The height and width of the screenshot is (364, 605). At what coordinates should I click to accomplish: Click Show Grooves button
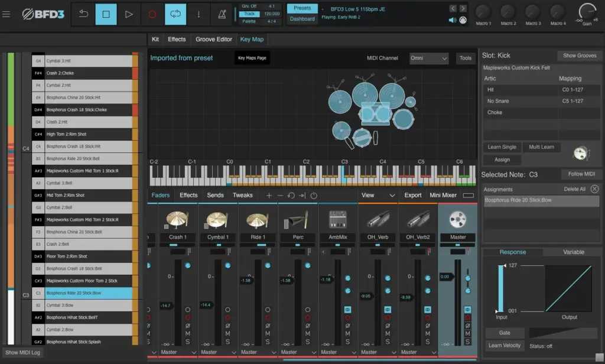580,56
